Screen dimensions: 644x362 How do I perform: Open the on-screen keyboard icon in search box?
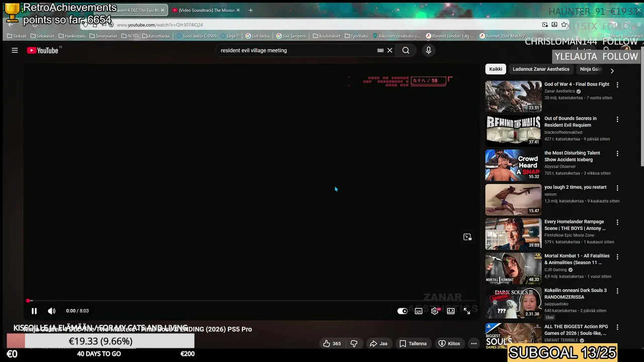(x=380, y=50)
